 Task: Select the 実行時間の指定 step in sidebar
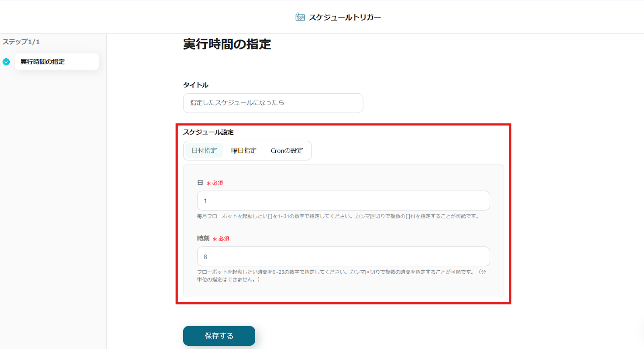(x=57, y=62)
